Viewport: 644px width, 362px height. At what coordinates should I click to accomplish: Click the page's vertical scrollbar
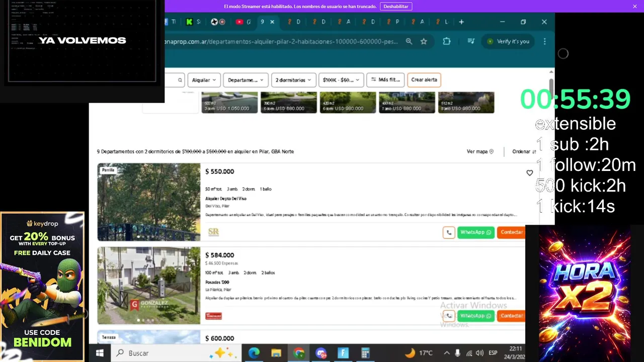click(x=551, y=85)
